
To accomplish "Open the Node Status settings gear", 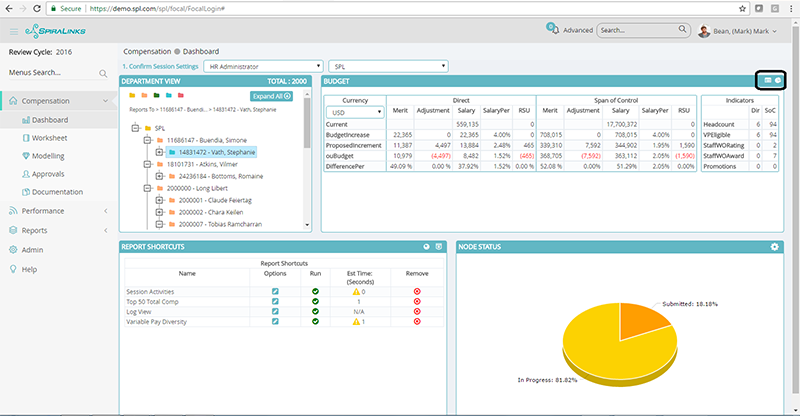I will 774,246.
